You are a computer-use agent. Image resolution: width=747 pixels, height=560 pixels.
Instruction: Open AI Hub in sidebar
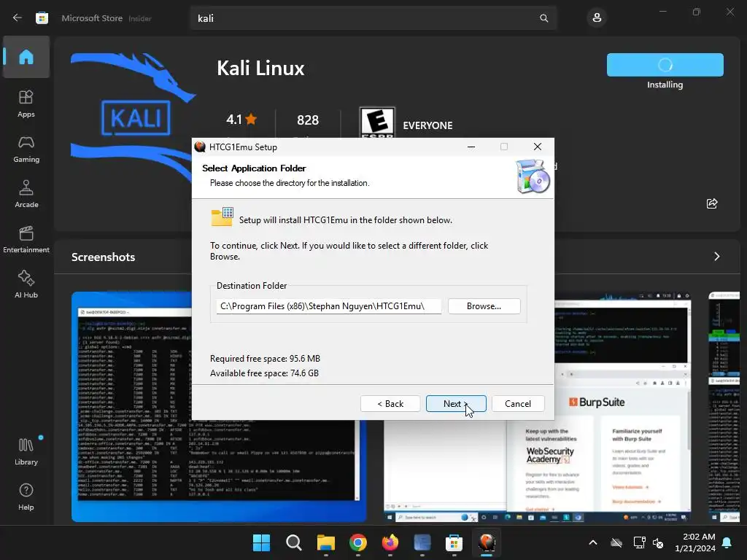pos(26,284)
